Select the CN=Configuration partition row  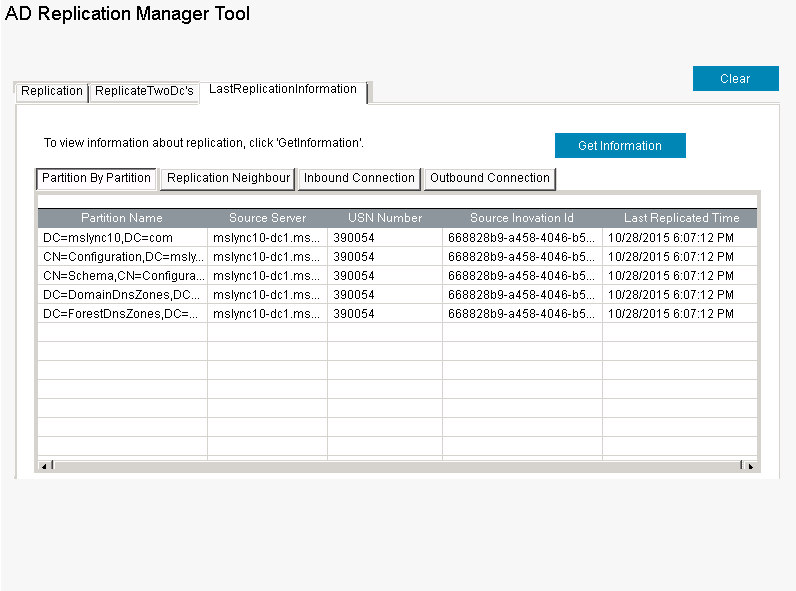[122, 257]
